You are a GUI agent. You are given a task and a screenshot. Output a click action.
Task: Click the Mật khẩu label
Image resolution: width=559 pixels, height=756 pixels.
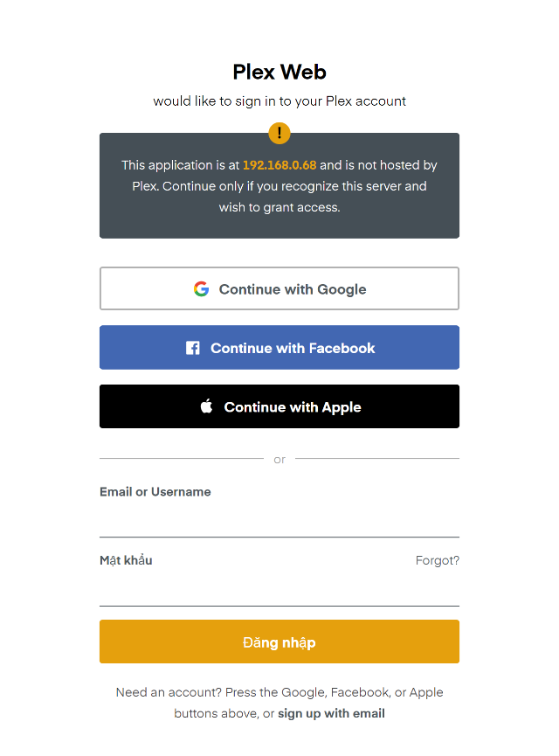click(x=126, y=560)
